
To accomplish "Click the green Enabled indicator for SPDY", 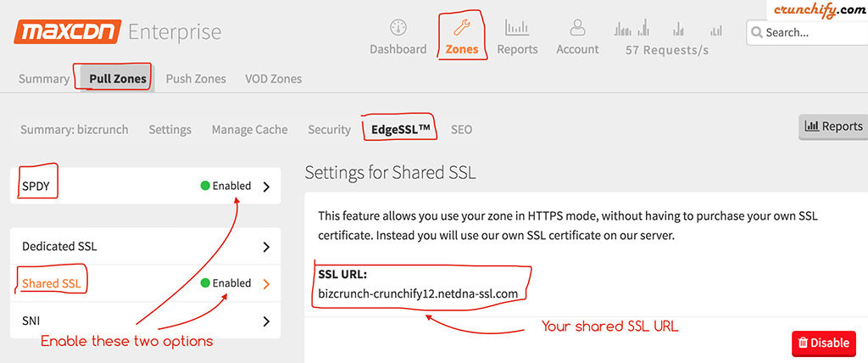I will (205, 186).
